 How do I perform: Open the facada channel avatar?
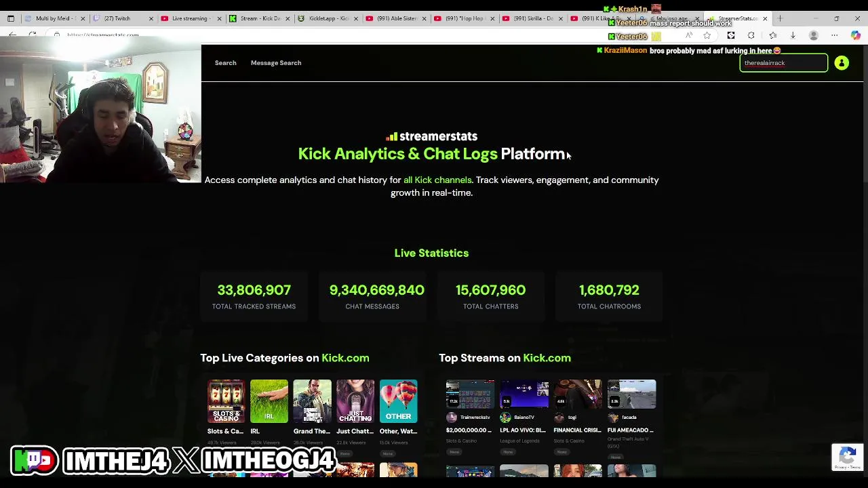pyautogui.click(x=613, y=418)
